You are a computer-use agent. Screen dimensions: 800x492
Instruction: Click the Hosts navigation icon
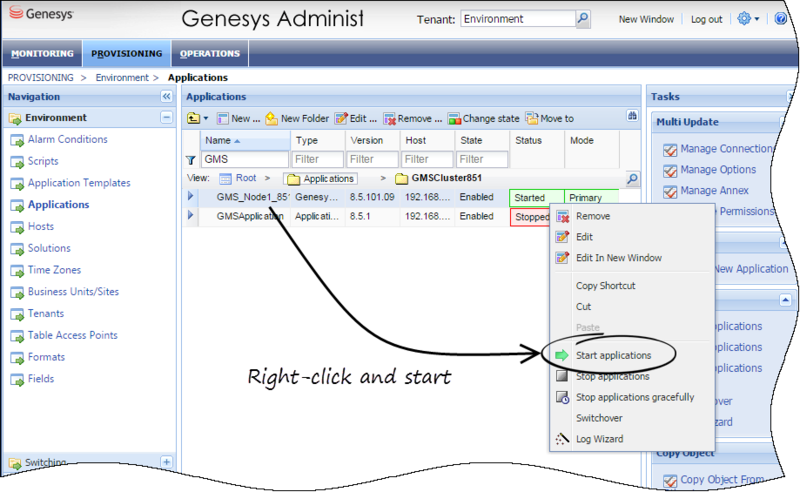point(17,227)
